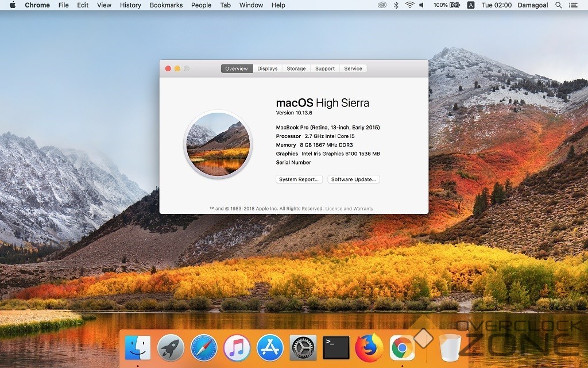
Task: Open System Preferences gear in dock
Action: point(303,347)
